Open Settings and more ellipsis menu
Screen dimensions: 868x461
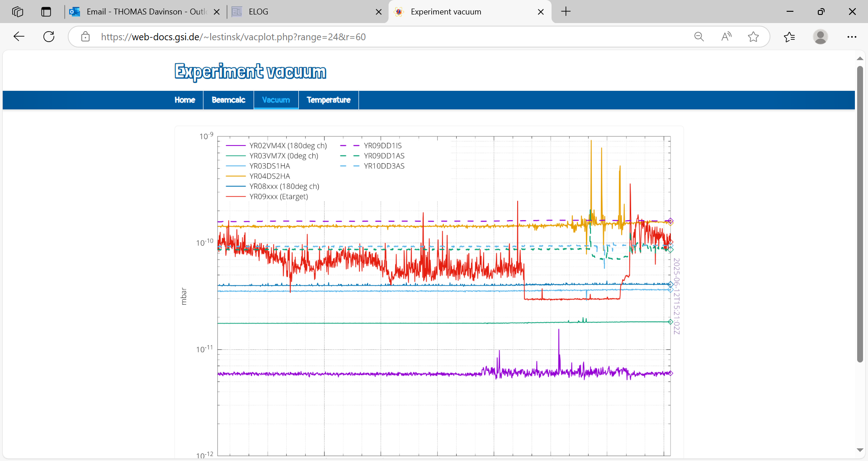click(852, 37)
